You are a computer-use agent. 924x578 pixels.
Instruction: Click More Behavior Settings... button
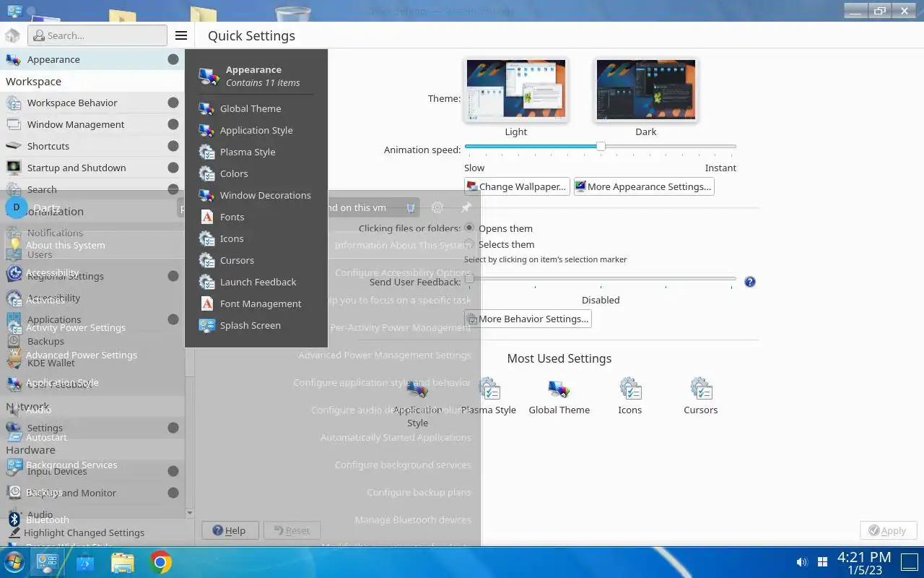(x=528, y=319)
